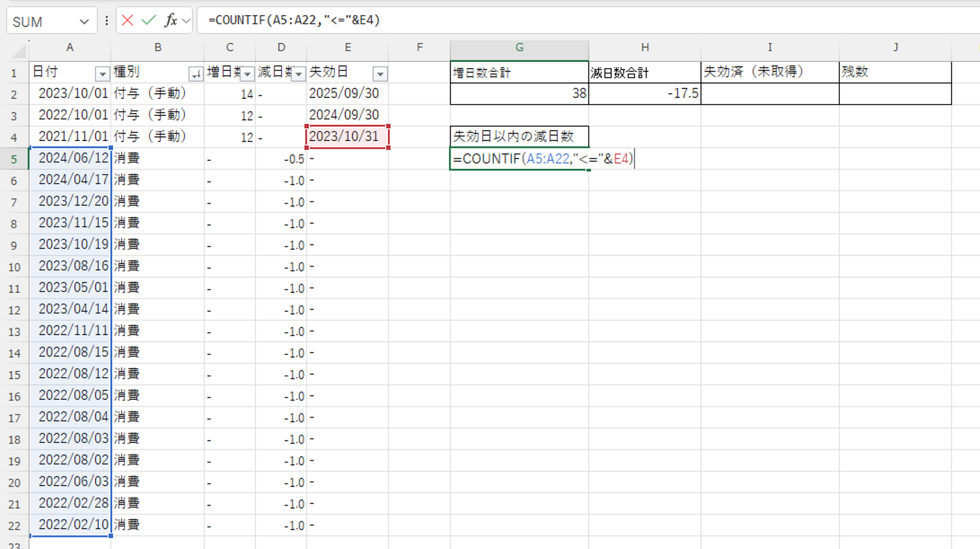Screen dimensions: 980x549
Task: Click the expiry date 2024/09/30 cell
Action: [348, 115]
